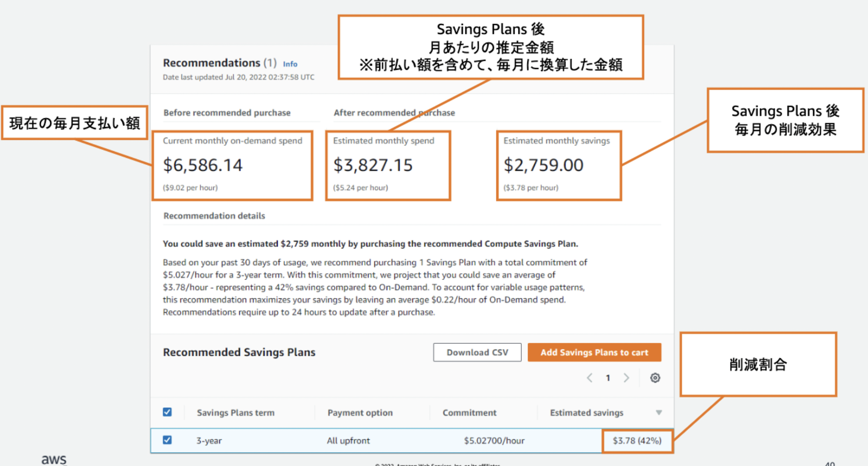This screenshot has height=466, width=868.
Task: Click Add Savings Plans to cart
Action: pos(594,352)
